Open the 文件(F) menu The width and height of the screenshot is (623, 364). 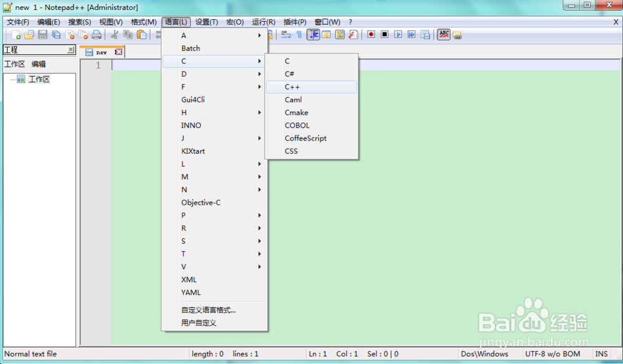pyautogui.click(x=18, y=22)
